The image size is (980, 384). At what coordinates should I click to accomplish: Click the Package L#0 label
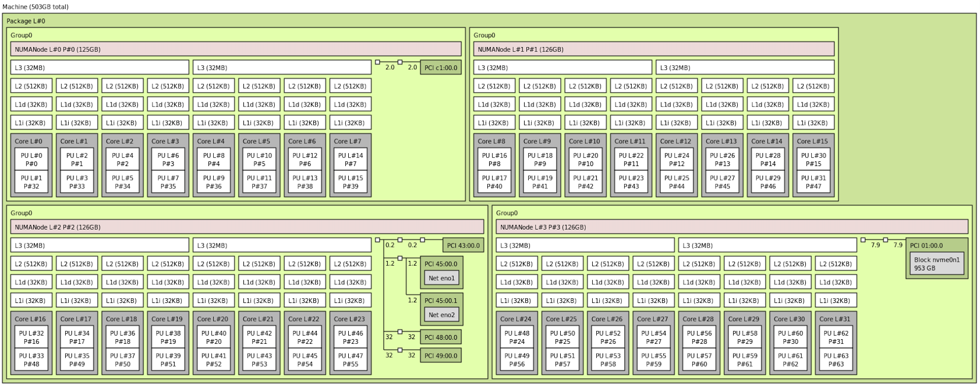pyautogui.click(x=26, y=21)
